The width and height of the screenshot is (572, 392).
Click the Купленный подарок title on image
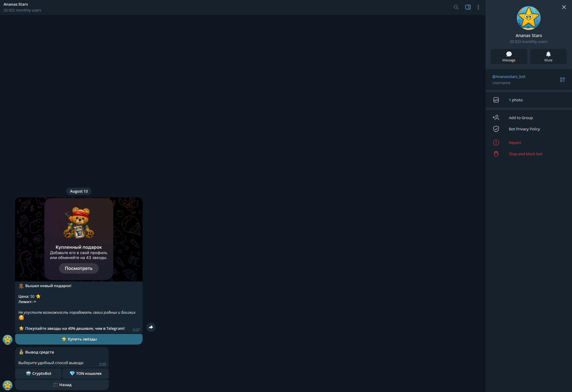[x=79, y=247]
